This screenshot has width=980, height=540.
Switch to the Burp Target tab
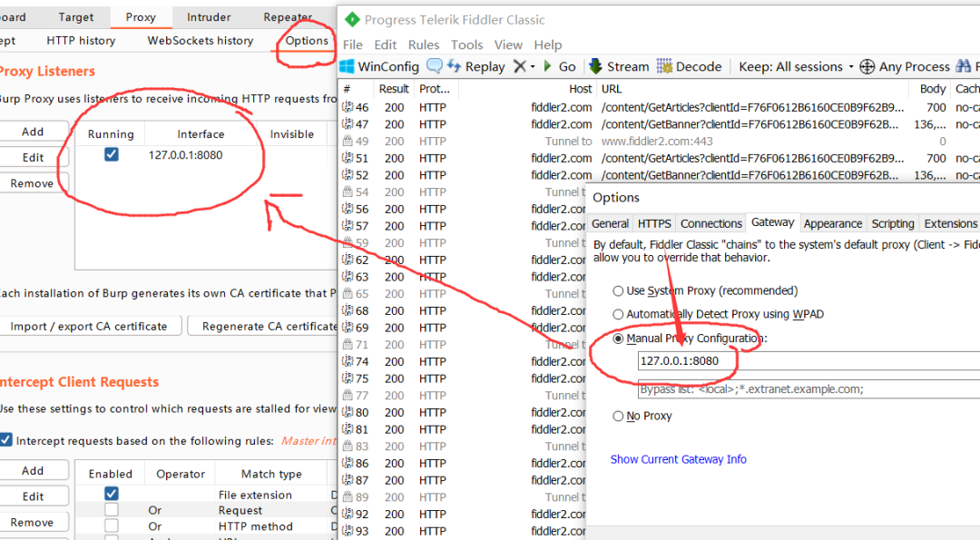pos(75,17)
